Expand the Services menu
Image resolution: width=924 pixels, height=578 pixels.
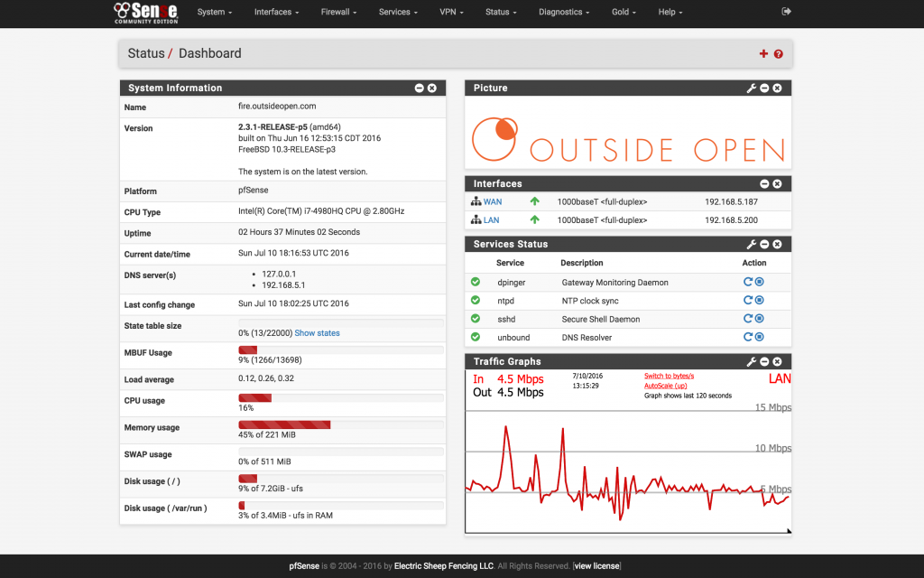(x=398, y=12)
